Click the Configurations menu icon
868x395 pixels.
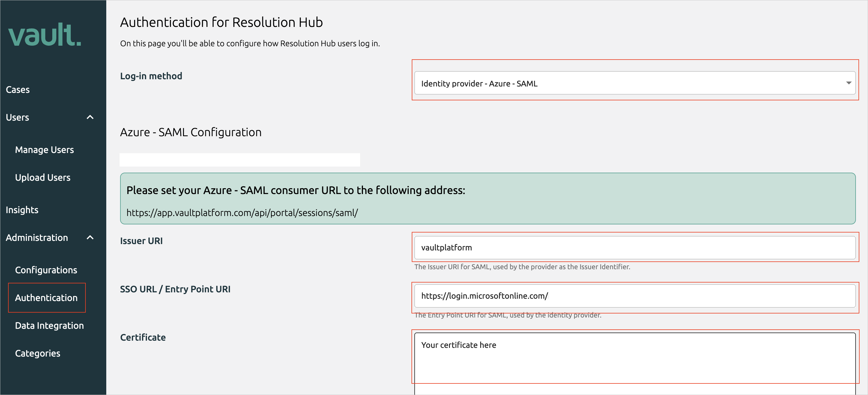pyautogui.click(x=46, y=270)
